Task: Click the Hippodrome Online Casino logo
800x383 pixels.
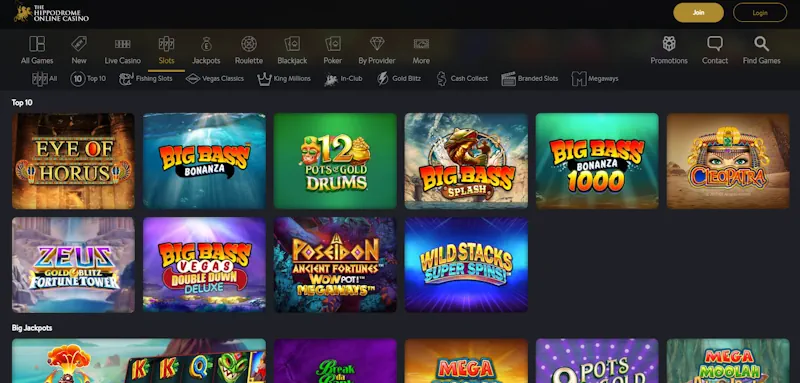Action: (51, 13)
